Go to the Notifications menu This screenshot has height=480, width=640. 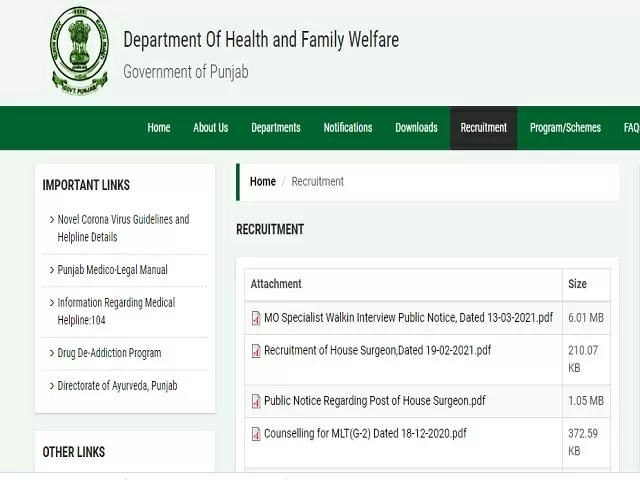pyautogui.click(x=348, y=128)
